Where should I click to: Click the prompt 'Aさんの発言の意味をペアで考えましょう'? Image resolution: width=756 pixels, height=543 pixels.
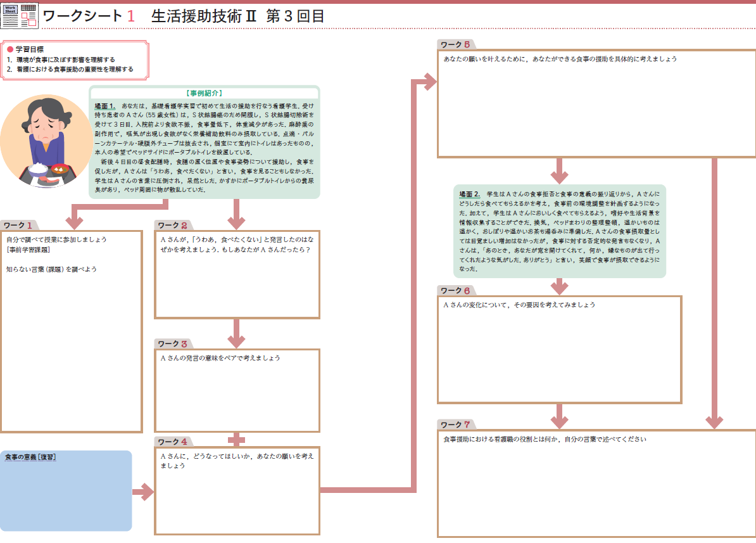[220, 358]
